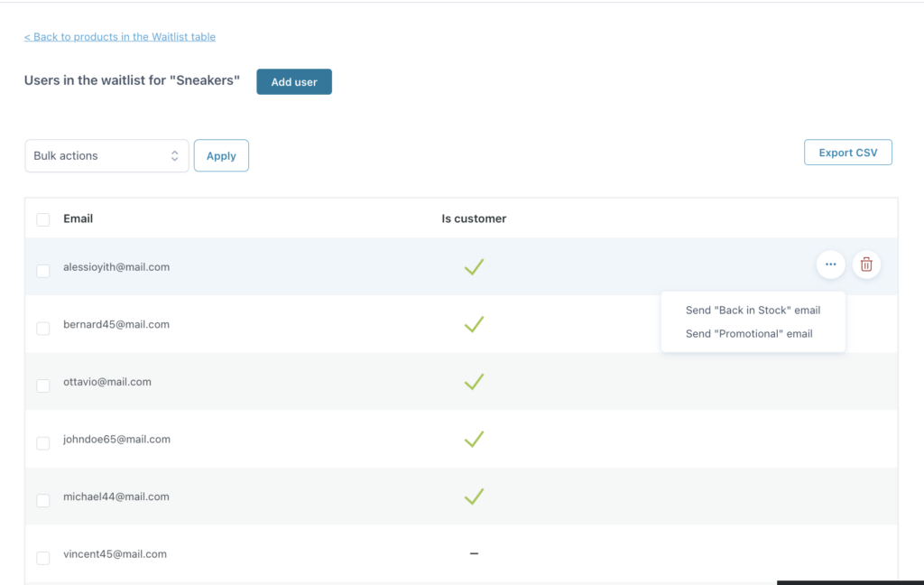Viewport: 924px width, 585px height.
Task: Click the green checkmark for bernard45@mail.com
Action: click(474, 324)
